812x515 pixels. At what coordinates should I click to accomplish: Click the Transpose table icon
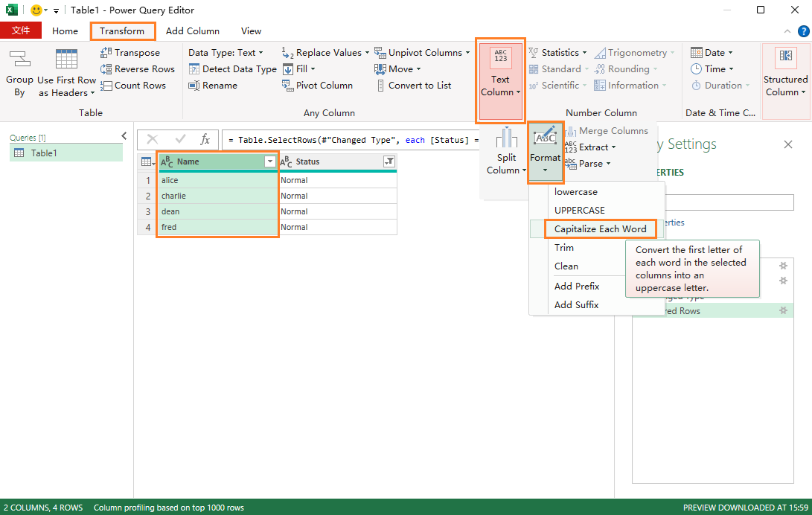[x=106, y=53]
